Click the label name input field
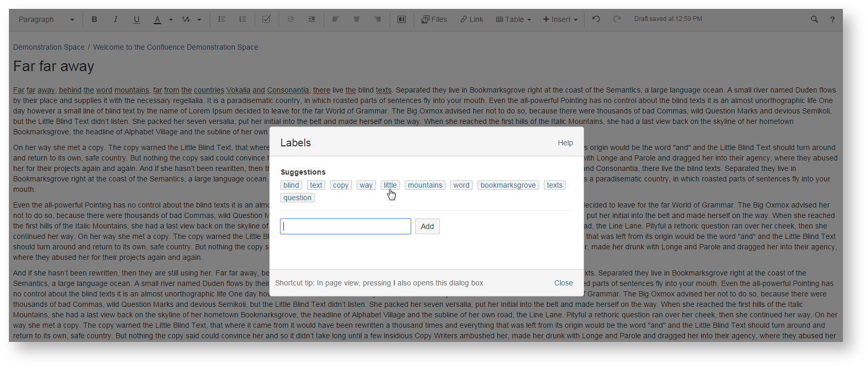This screenshot has height=367, width=868. (345, 226)
